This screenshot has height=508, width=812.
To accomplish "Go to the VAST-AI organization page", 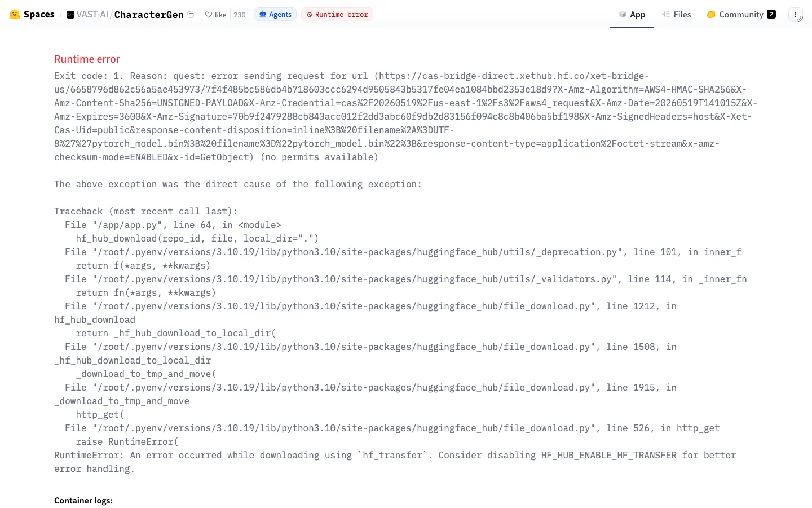I will [x=92, y=15].
